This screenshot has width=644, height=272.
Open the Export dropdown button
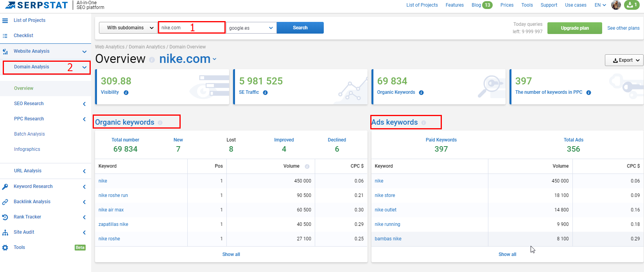pyautogui.click(x=624, y=60)
